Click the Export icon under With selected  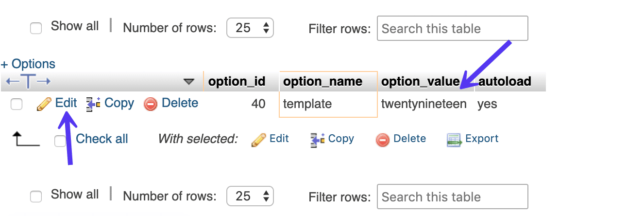click(454, 140)
